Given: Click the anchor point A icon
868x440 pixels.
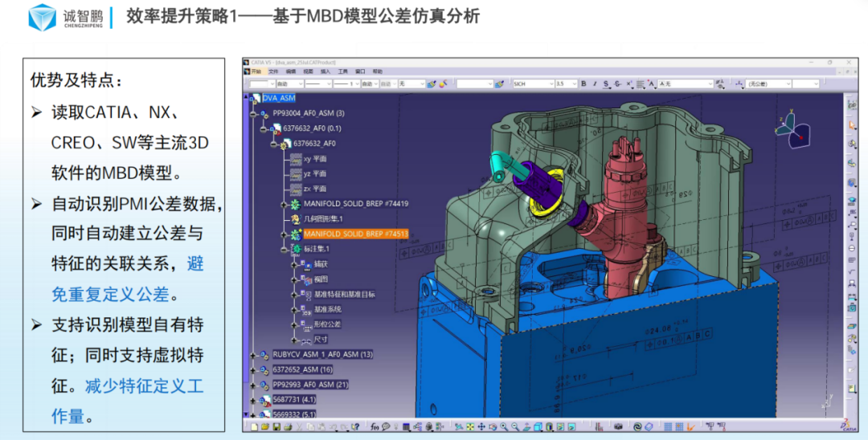Looking at the screenshot, I should click(x=652, y=84).
